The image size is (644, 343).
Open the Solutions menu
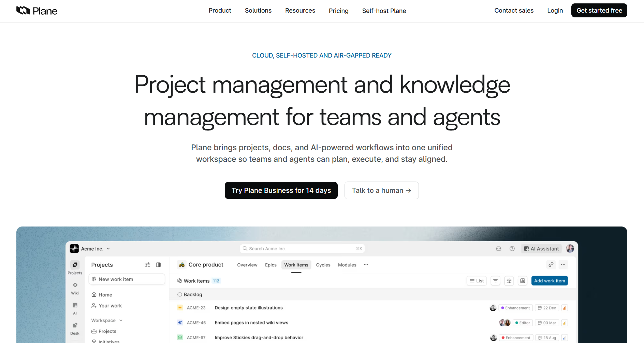258,11
